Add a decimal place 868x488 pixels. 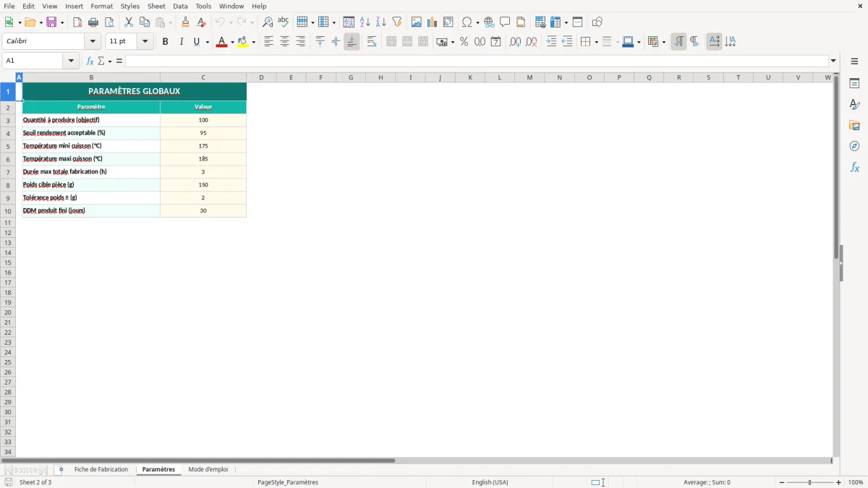[516, 42]
